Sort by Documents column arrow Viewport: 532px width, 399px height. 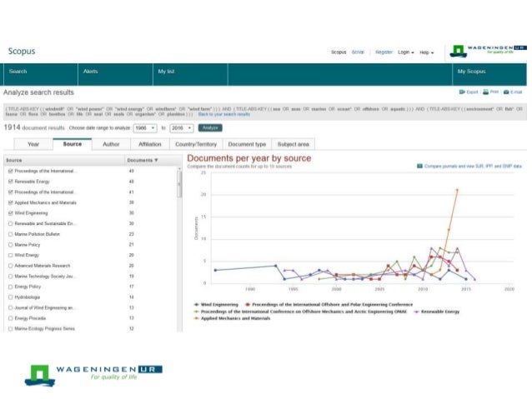tap(157, 159)
